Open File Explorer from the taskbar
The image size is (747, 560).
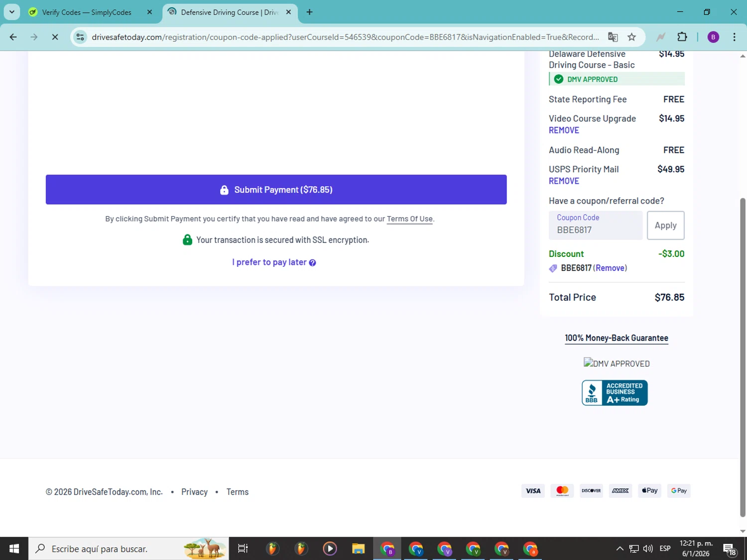coord(358,549)
